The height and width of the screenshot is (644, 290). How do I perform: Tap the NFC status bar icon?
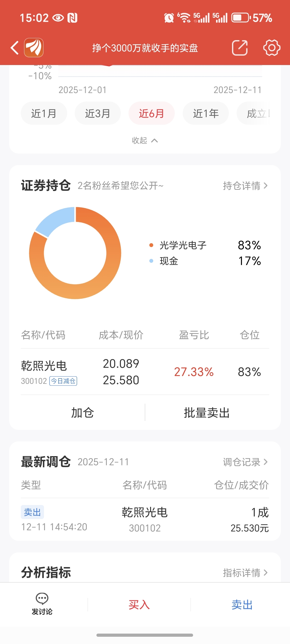[x=72, y=18]
